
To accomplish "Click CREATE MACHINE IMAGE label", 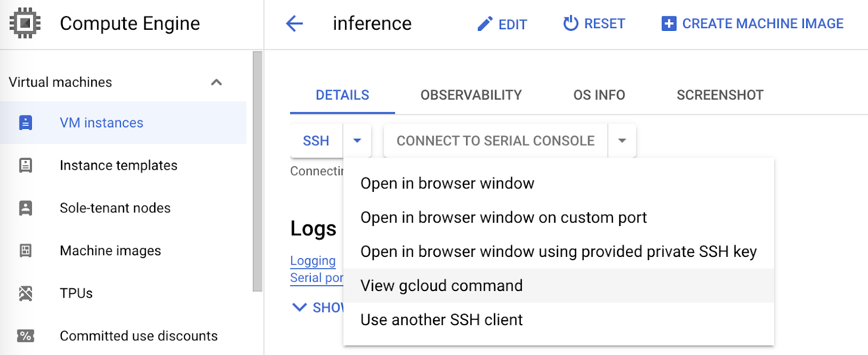I will pyautogui.click(x=763, y=24).
